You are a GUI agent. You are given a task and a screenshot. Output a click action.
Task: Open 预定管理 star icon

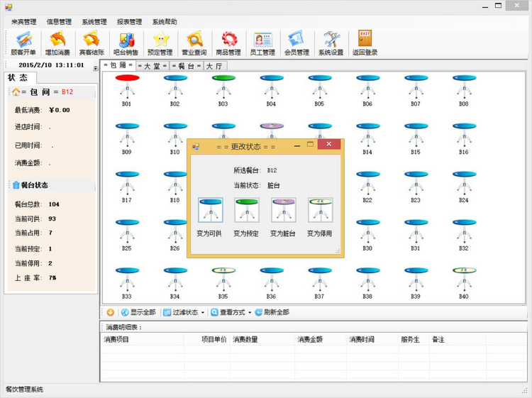point(160,42)
